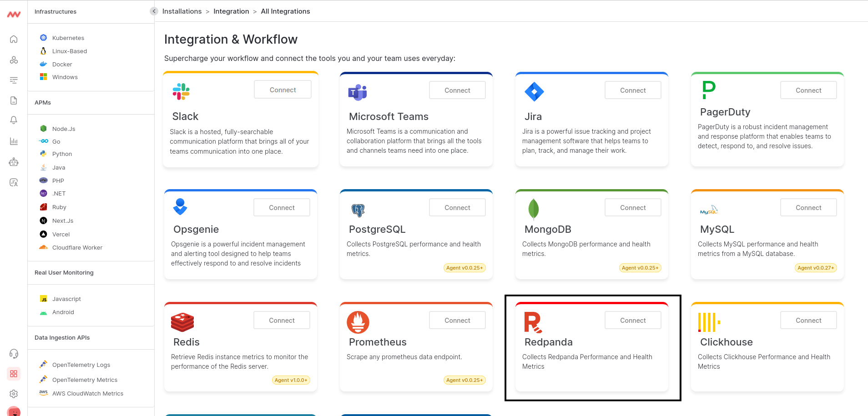
Task: Connect the Jira integration
Action: click(x=633, y=90)
